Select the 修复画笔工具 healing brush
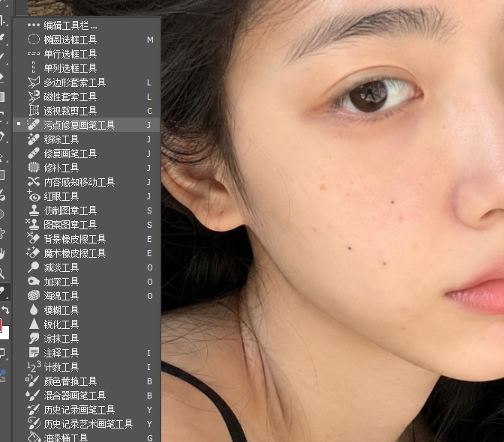The height and width of the screenshot is (442, 504). 86,154
